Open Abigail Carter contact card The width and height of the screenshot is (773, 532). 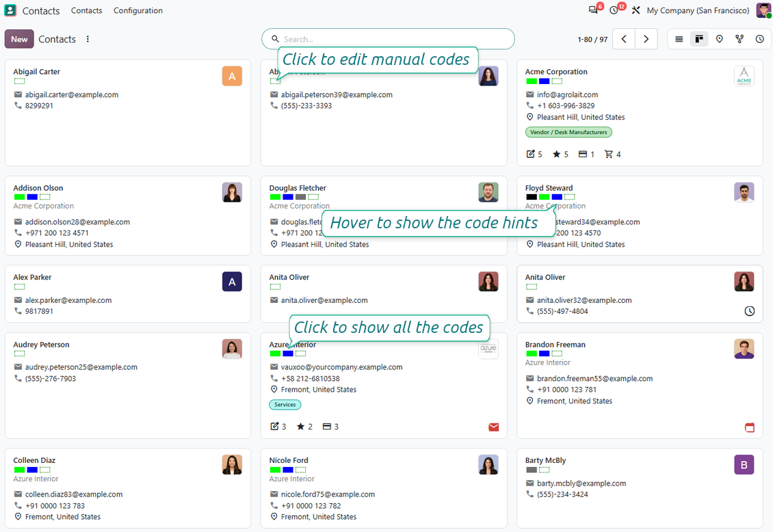tap(128, 113)
